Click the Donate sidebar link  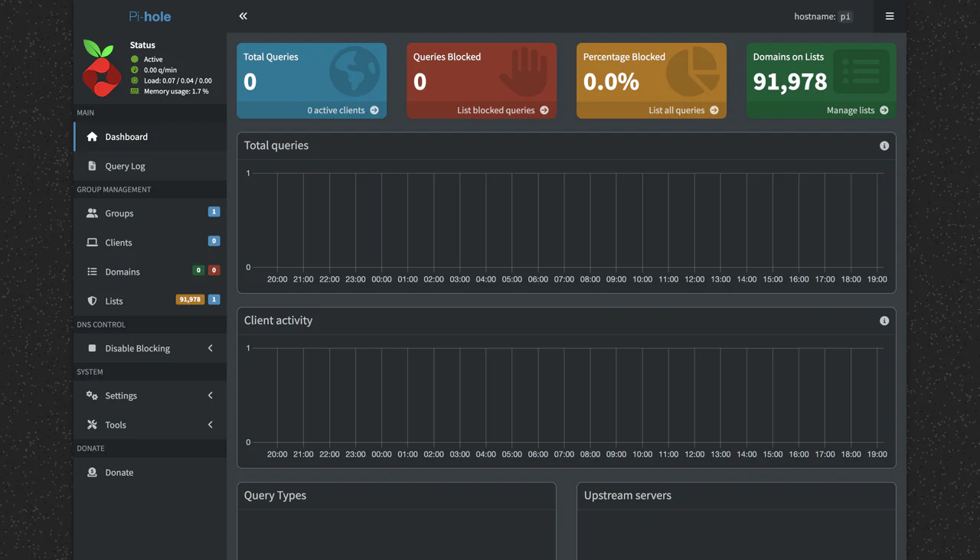click(x=150, y=472)
